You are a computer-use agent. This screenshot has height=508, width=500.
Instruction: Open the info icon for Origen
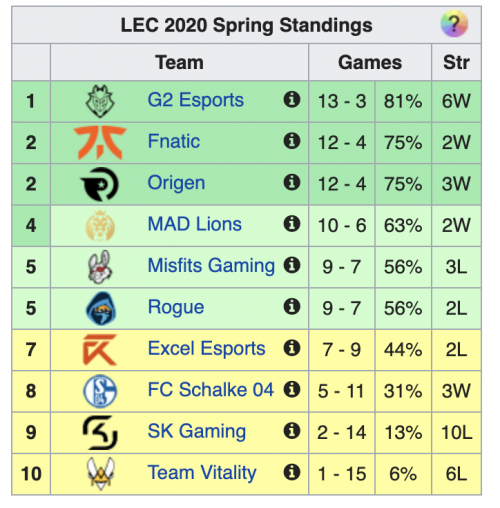point(292,182)
